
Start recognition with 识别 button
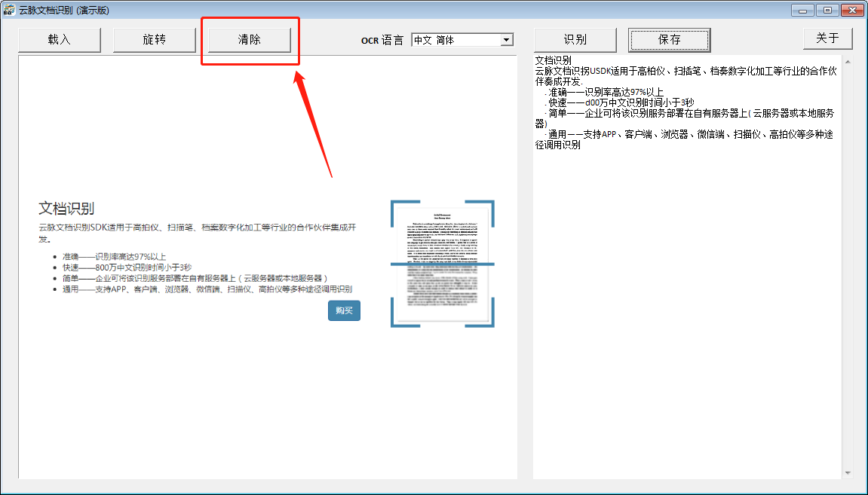575,40
